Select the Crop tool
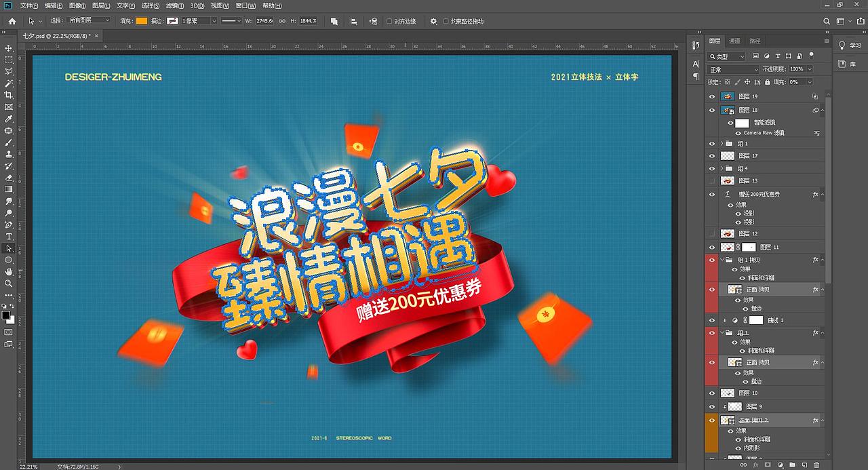Image resolution: width=868 pixels, height=470 pixels. click(9, 95)
